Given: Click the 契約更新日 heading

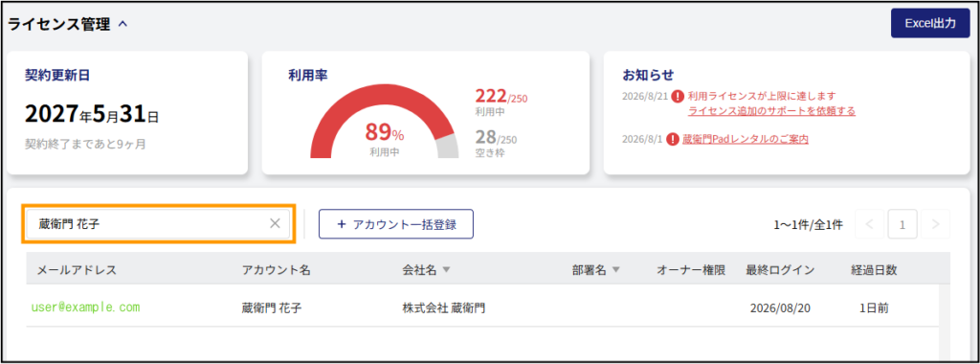Looking at the screenshot, I should tap(57, 75).
